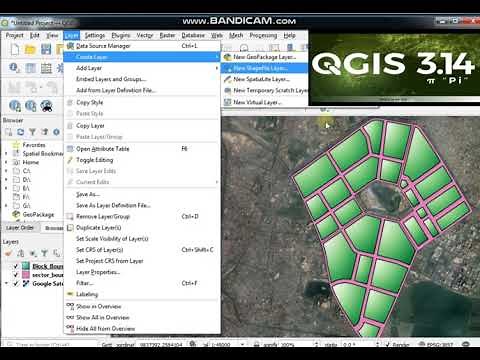Click the Browser panel filter icon
This screenshot has width=480, height=360.
click(x=32, y=132)
